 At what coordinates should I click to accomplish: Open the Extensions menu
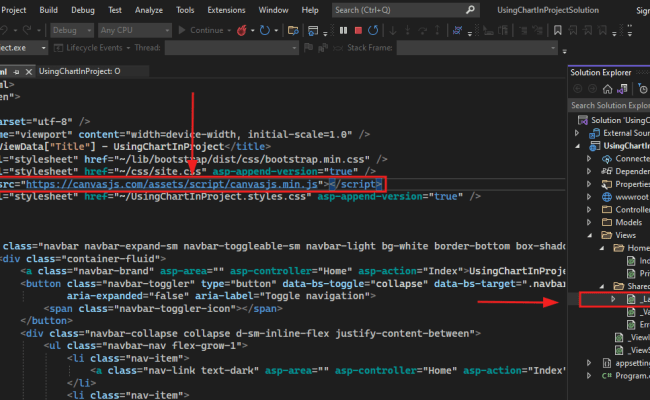click(x=226, y=10)
